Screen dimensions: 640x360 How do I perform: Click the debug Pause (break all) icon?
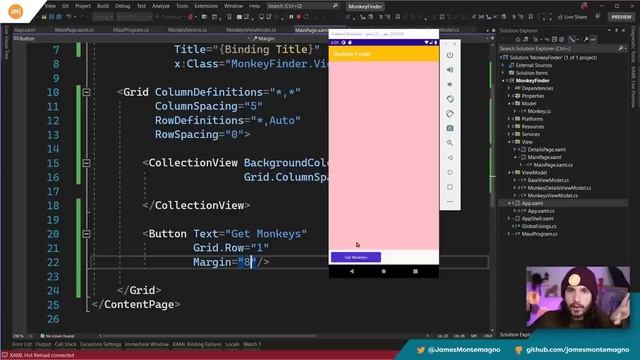coord(291,17)
